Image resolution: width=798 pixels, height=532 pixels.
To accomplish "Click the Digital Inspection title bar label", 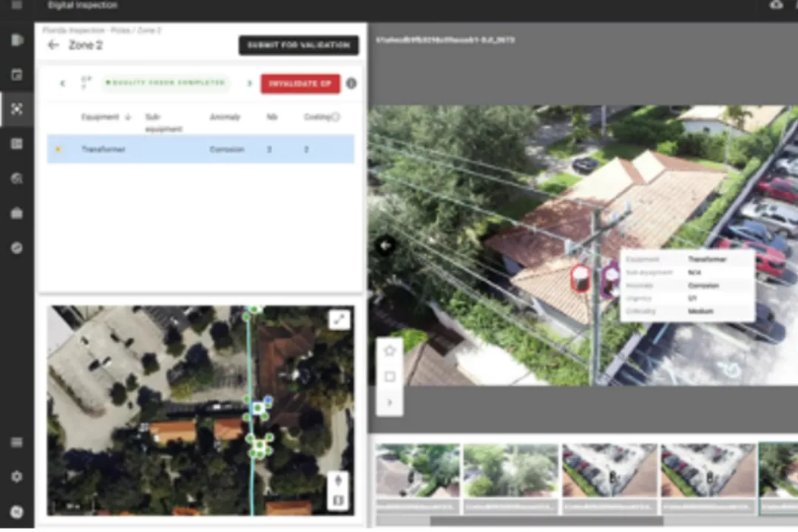I will pos(83,5).
